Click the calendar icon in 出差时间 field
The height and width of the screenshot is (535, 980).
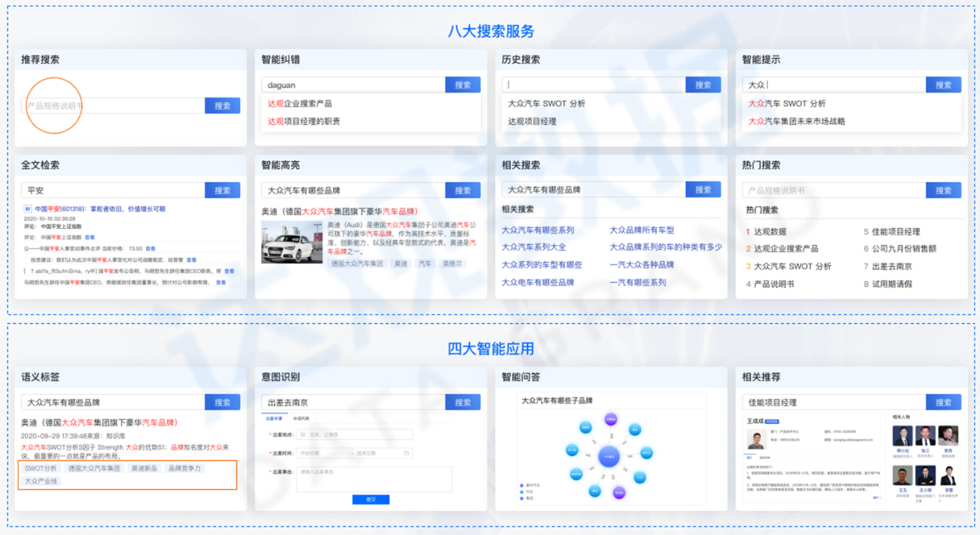coord(407,453)
